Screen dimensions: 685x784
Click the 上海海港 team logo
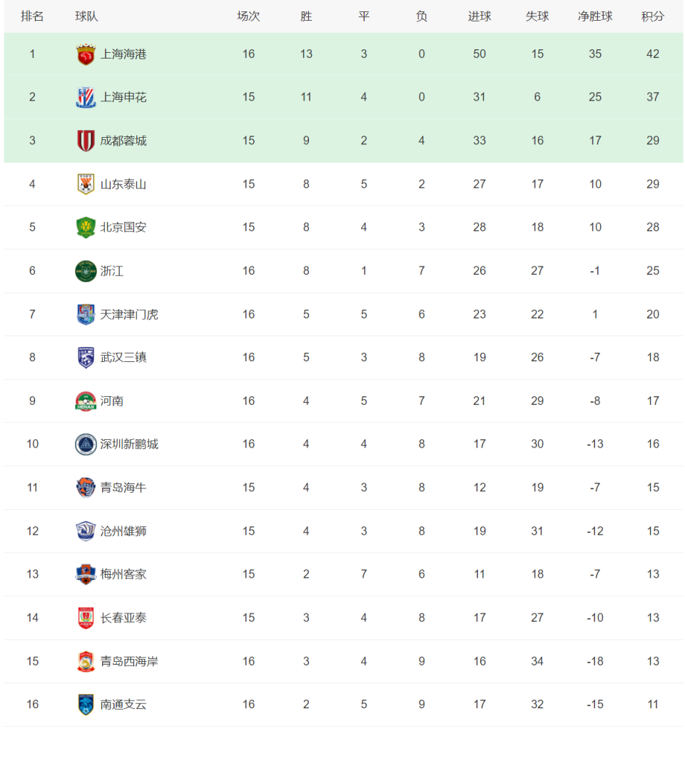[86, 54]
